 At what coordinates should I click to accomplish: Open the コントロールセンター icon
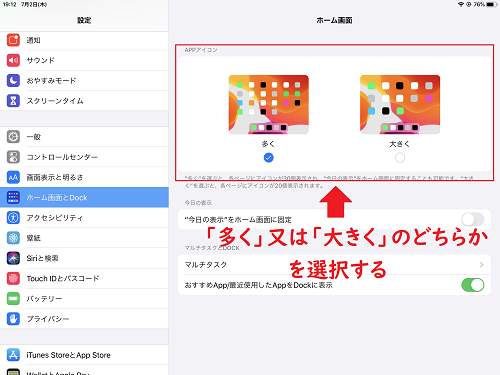(x=13, y=157)
